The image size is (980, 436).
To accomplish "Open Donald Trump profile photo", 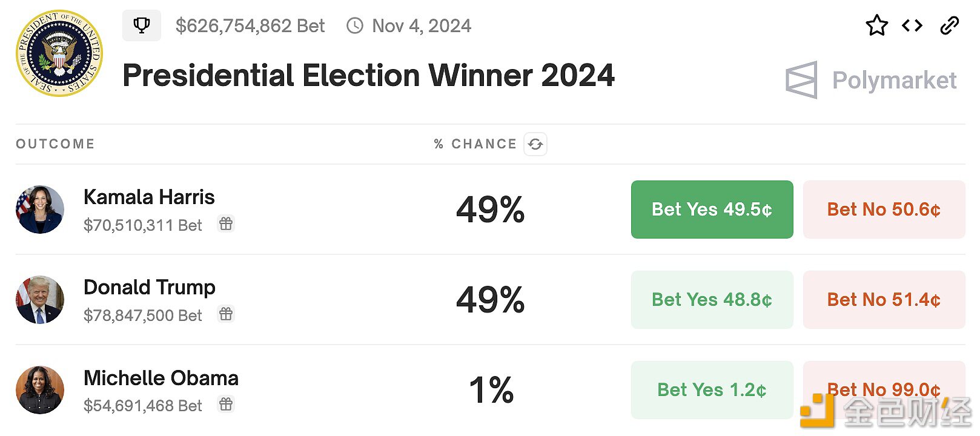I will pos(40,300).
